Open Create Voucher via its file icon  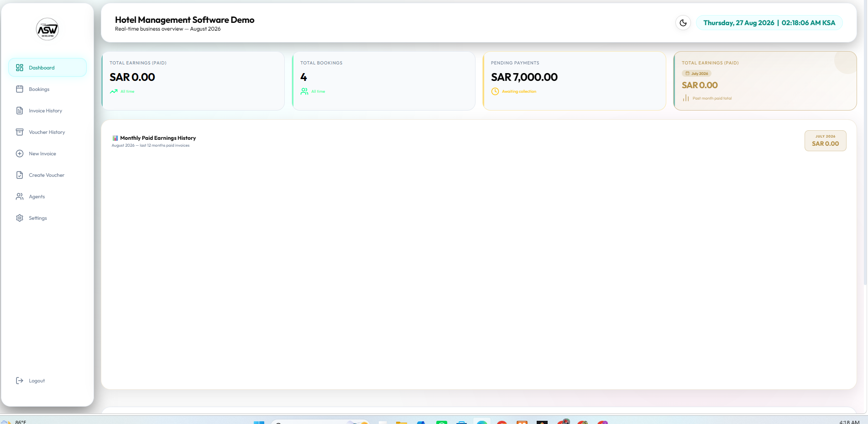tap(20, 175)
